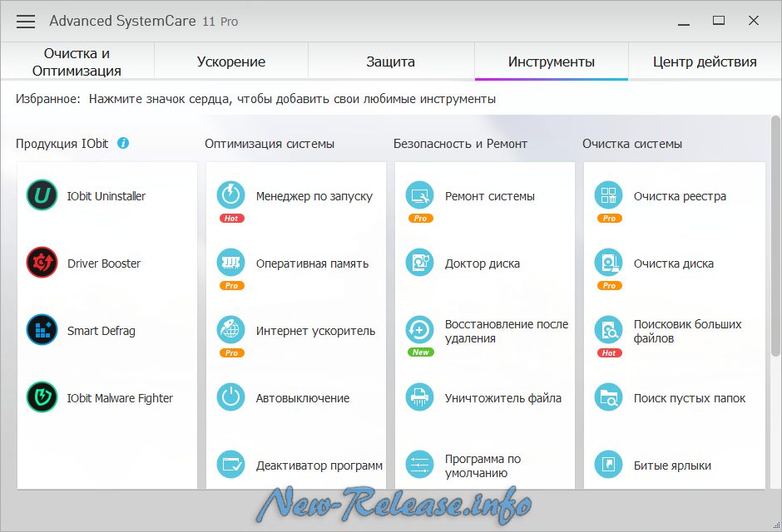The image size is (782, 532).
Task: Click the Восстановление после удаления icon
Action: click(x=420, y=329)
